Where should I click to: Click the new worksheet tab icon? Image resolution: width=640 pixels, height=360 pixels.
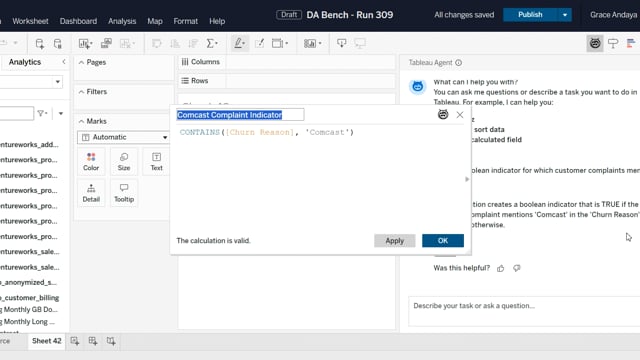tap(75, 341)
